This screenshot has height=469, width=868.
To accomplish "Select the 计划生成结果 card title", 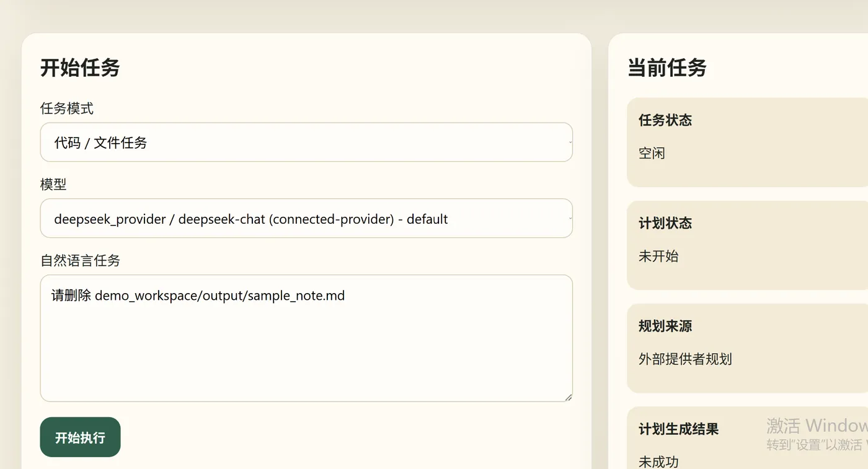I will coord(678,429).
